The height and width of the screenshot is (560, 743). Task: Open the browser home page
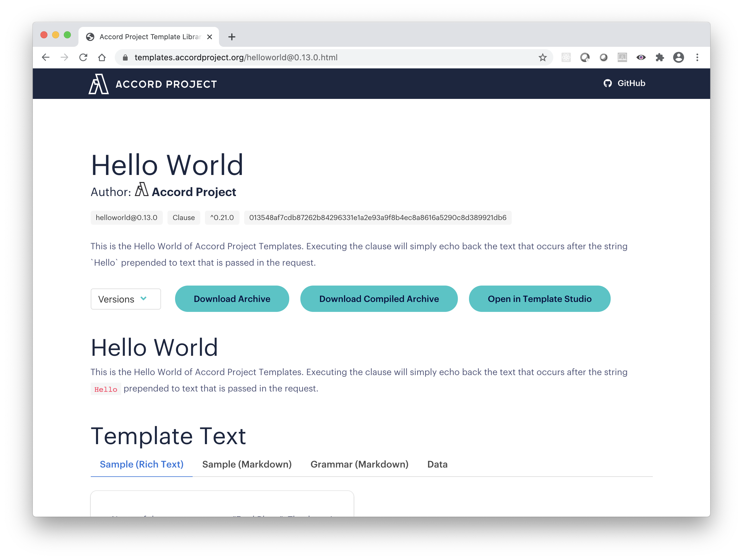click(x=102, y=57)
